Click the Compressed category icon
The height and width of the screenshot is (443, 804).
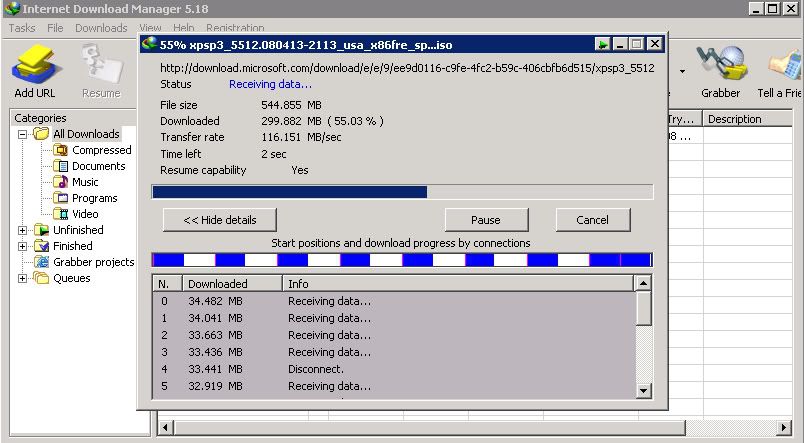pyautogui.click(x=61, y=150)
